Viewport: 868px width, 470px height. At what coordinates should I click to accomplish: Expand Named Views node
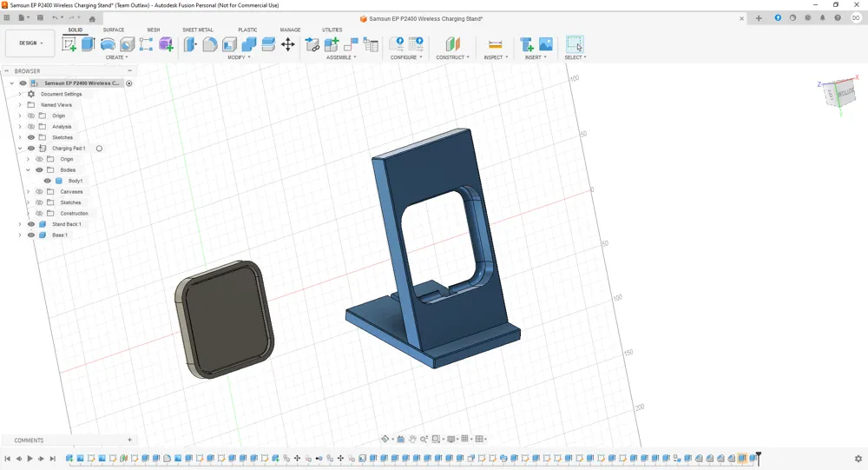click(x=20, y=105)
